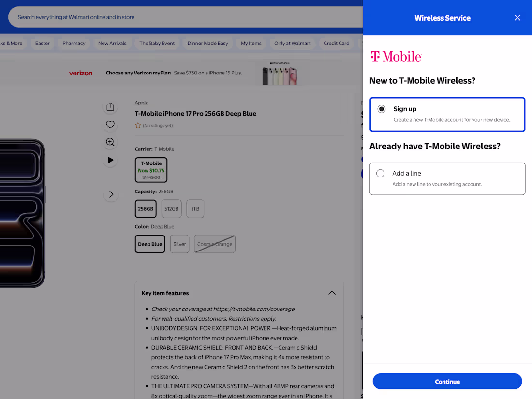This screenshot has width=532, height=399.
Task: Click the ratings star icon
Action: [138, 125]
